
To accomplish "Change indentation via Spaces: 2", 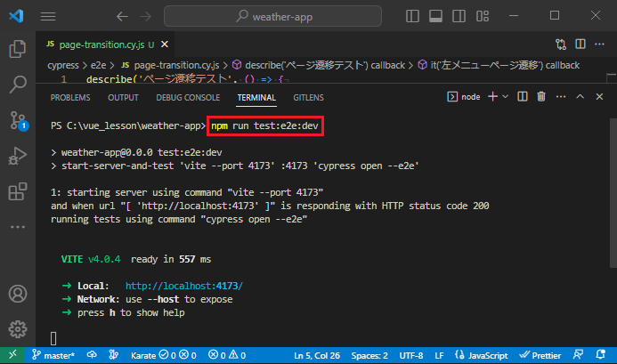I will (x=369, y=356).
